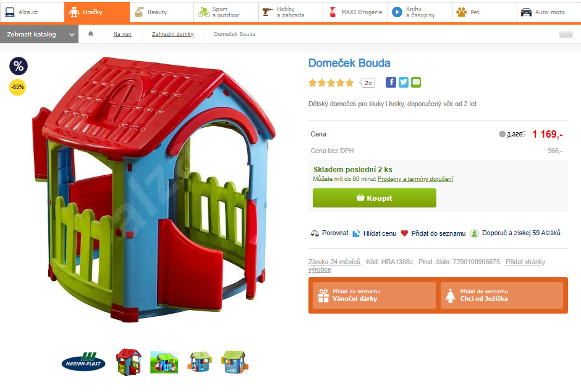Send product by email icon
This screenshot has height=392, width=581.
click(x=416, y=82)
